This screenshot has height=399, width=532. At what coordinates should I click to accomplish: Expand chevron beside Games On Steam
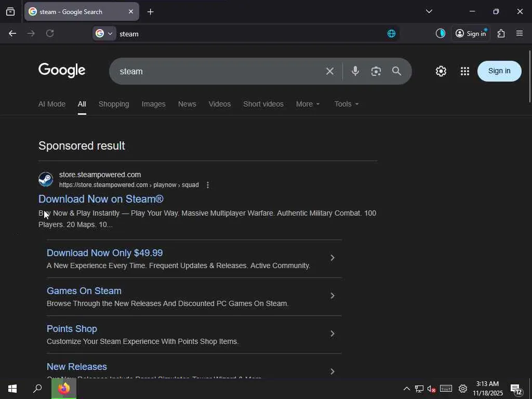pyautogui.click(x=332, y=296)
